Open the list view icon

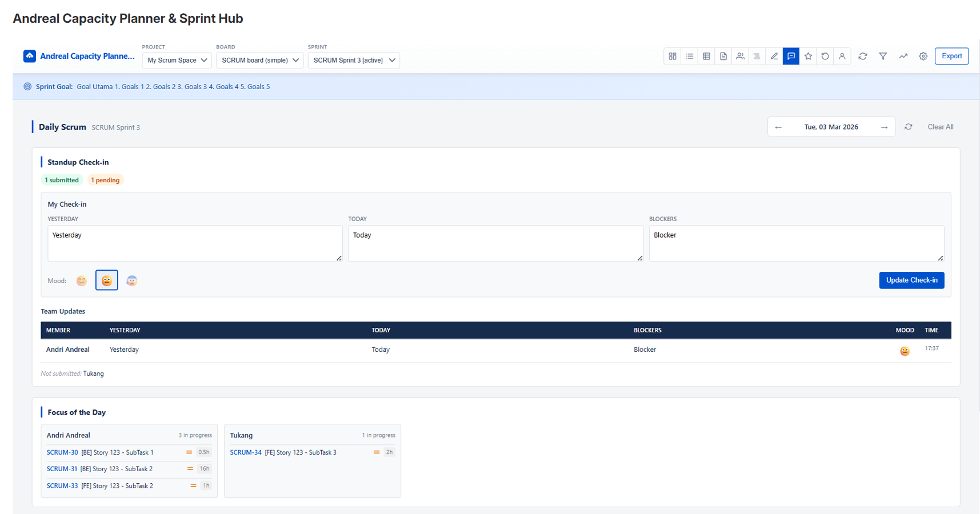689,56
